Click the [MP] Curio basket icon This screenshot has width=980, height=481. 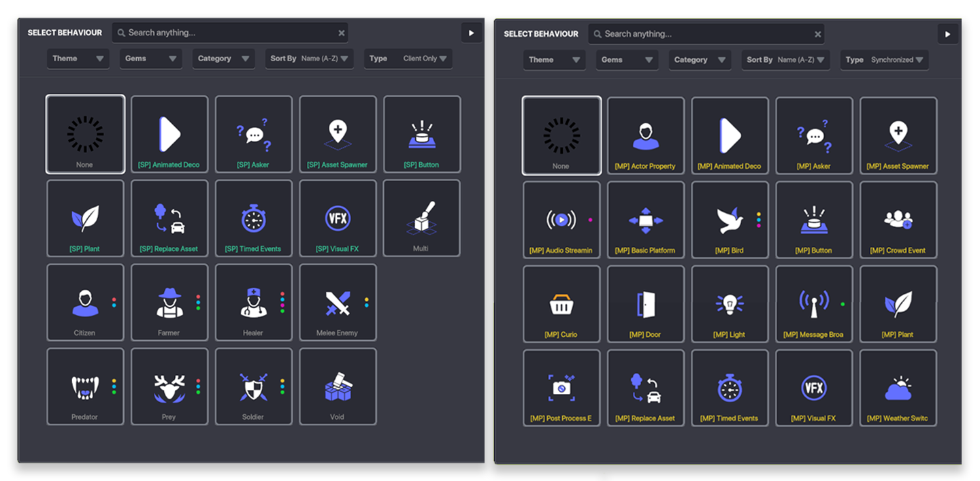click(x=561, y=303)
